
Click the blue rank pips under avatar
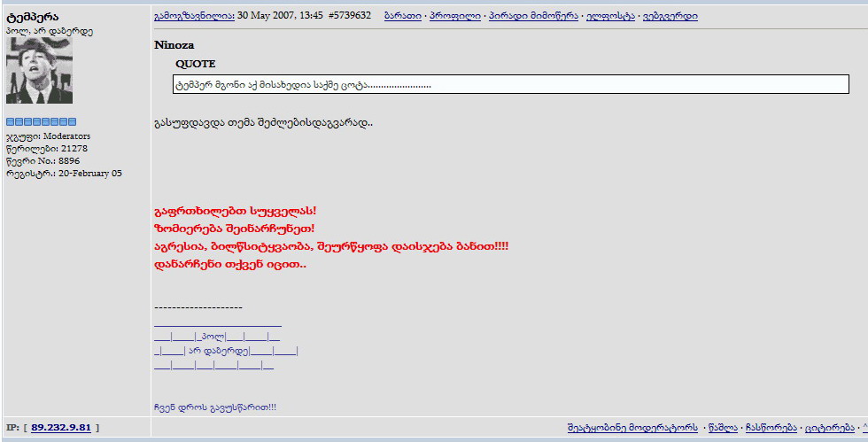(41, 122)
